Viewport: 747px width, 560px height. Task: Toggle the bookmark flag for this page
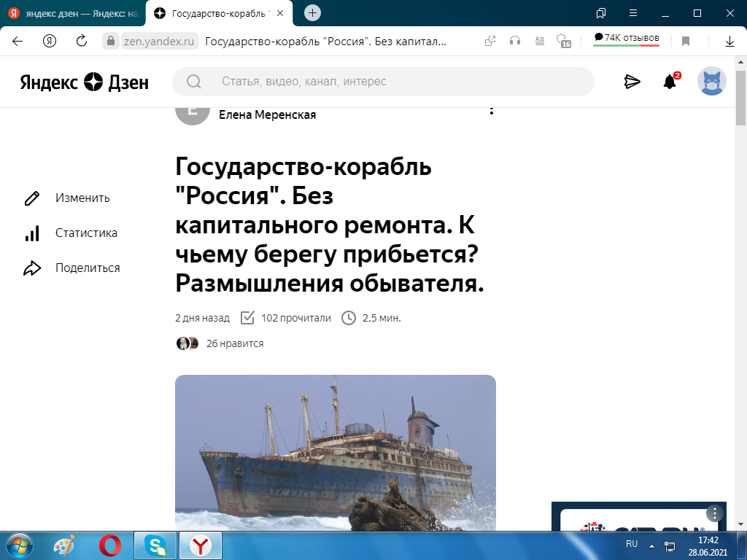[x=686, y=41]
